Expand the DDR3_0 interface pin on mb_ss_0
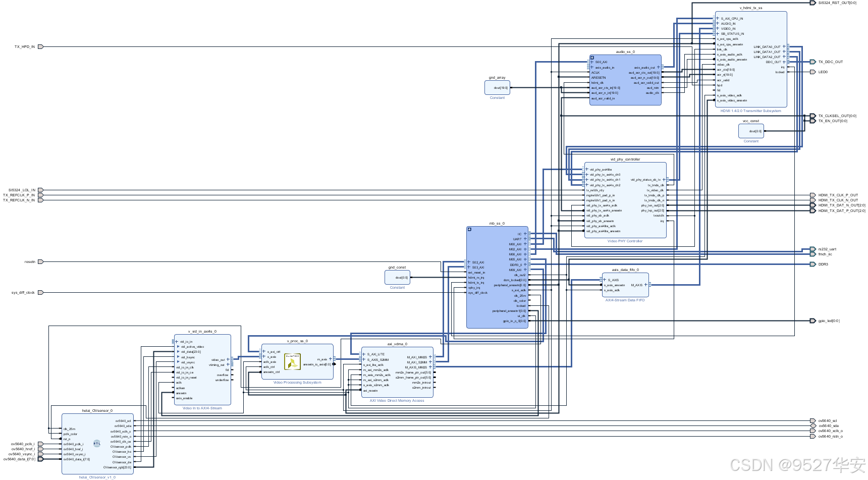This screenshot has width=868, height=480. click(x=525, y=264)
